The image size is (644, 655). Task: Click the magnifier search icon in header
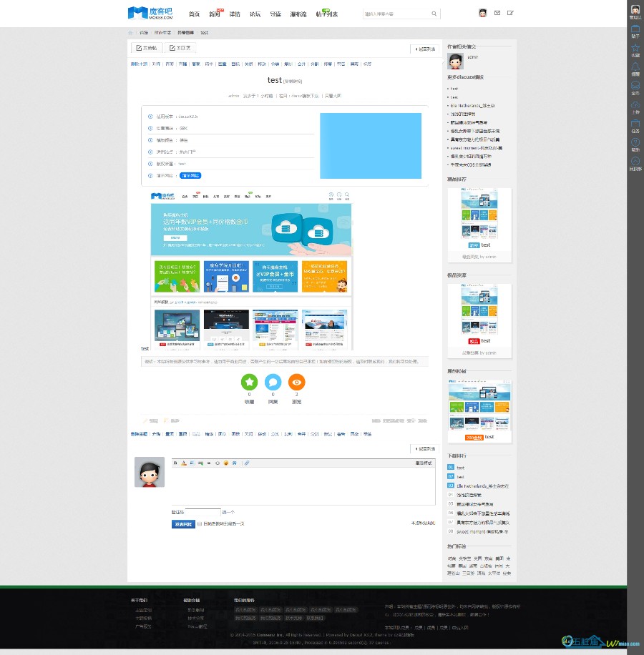point(434,14)
